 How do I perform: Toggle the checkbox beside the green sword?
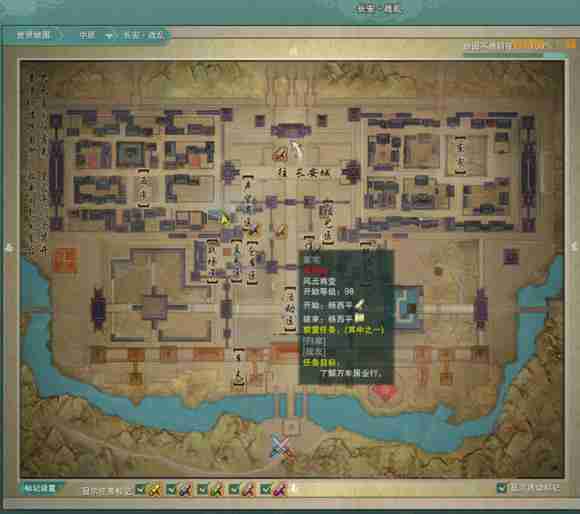point(203,490)
